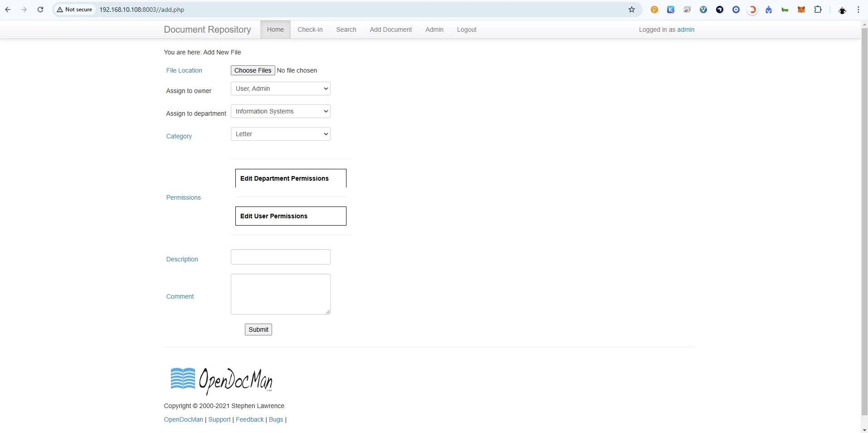Click the File Location help label

point(184,70)
